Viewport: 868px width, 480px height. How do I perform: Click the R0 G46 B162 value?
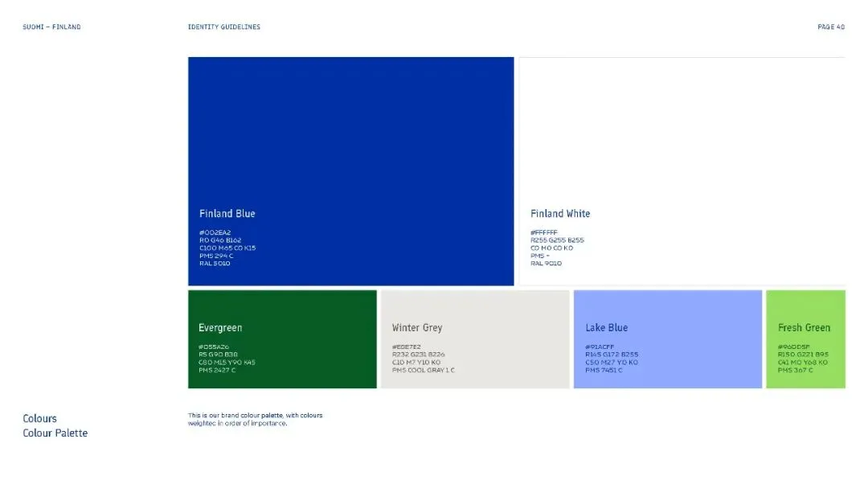pos(220,240)
